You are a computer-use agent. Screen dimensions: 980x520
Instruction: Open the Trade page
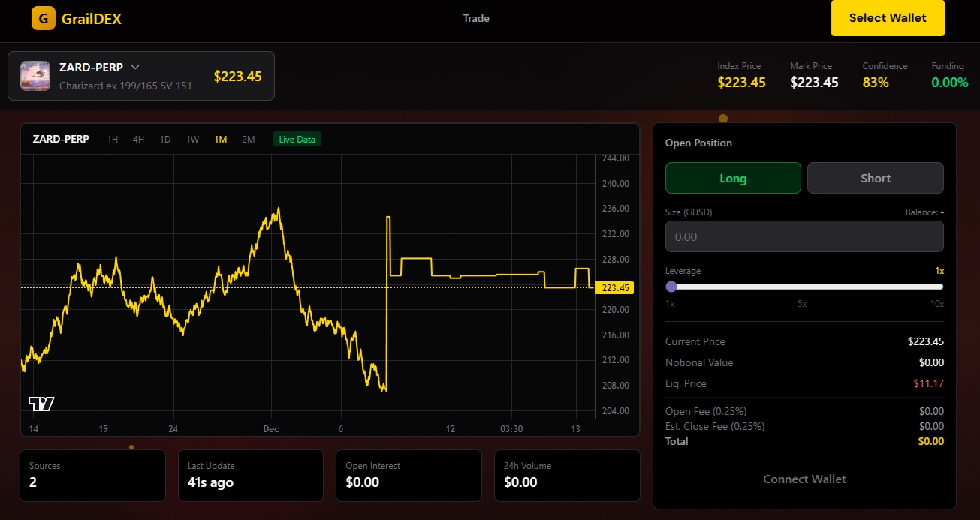[x=476, y=18]
